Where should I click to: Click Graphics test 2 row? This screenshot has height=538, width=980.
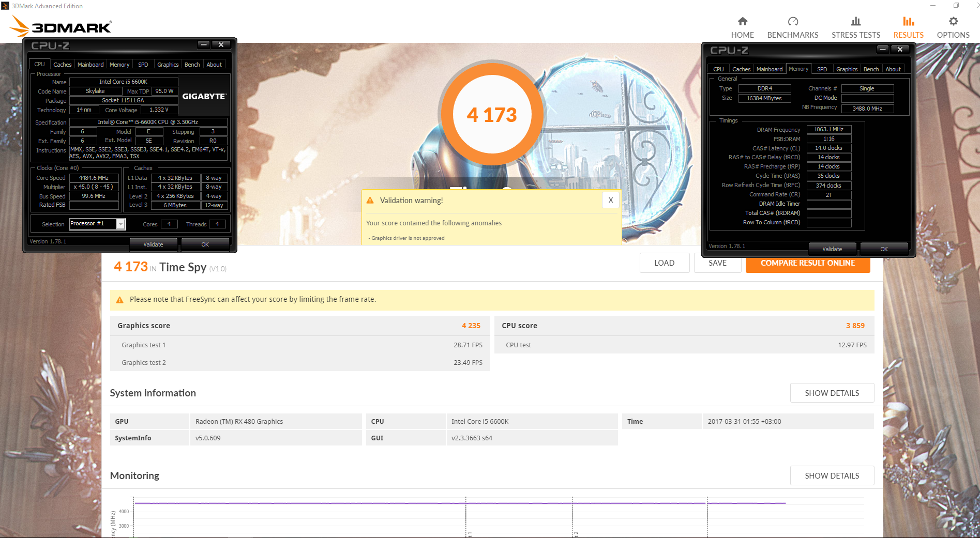point(300,362)
